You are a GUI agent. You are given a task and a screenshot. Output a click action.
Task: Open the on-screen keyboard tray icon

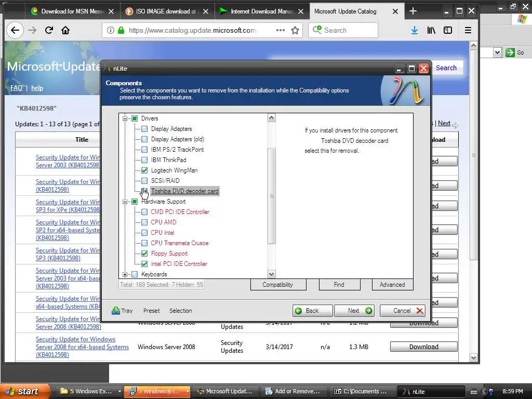[x=474, y=392]
